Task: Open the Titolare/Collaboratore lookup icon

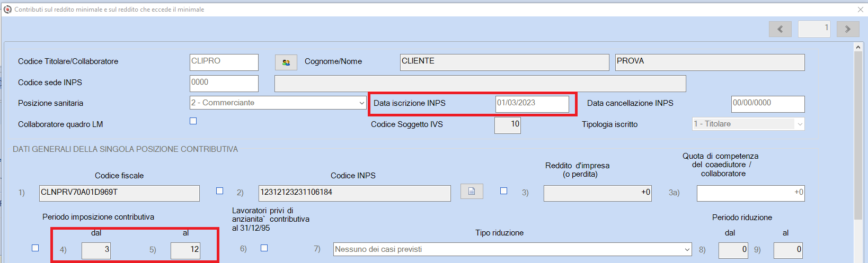Action: point(286,62)
